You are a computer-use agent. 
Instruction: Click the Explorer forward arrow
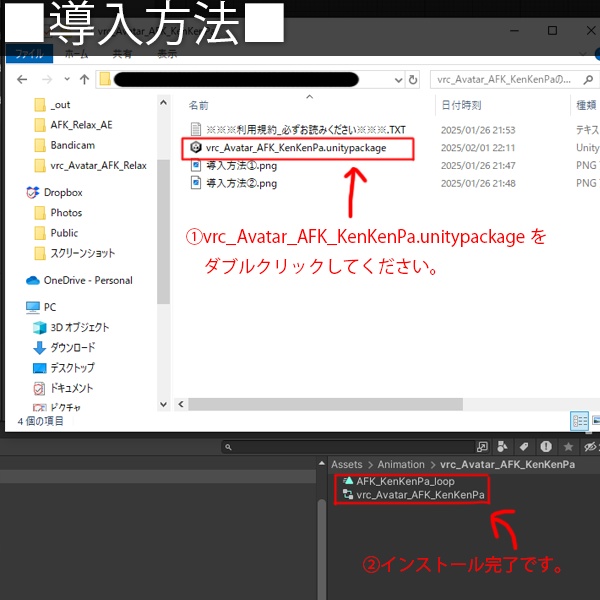47,79
